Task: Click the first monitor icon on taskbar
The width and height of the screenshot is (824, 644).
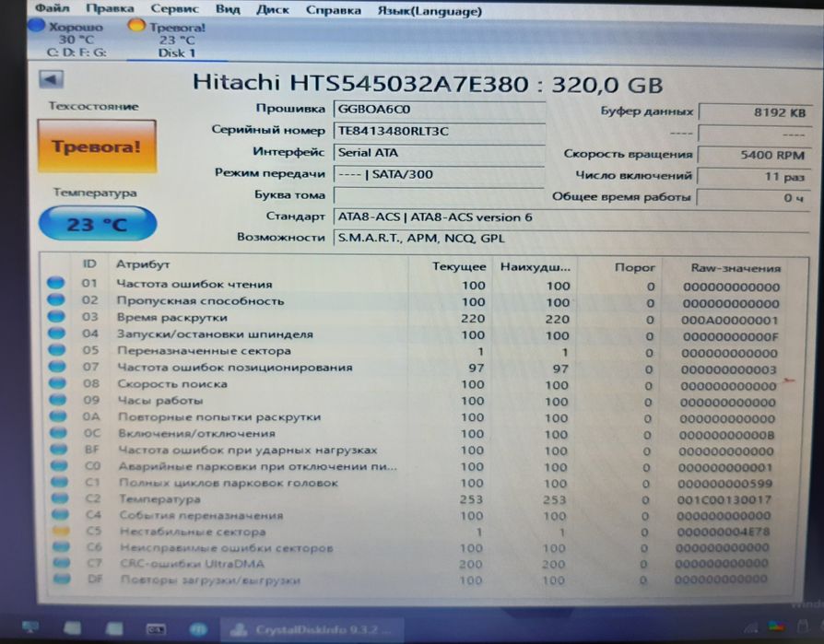Action: pyautogui.click(x=30, y=627)
